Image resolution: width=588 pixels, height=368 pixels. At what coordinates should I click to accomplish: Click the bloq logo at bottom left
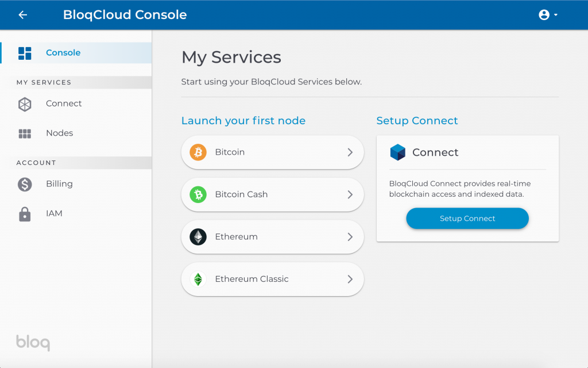pyautogui.click(x=32, y=343)
